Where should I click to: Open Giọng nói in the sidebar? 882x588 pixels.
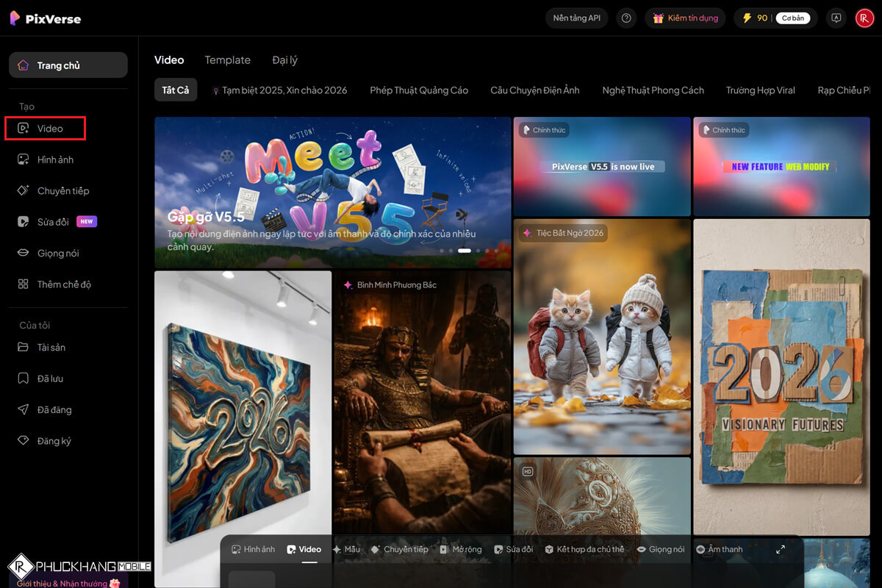click(x=57, y=254)
